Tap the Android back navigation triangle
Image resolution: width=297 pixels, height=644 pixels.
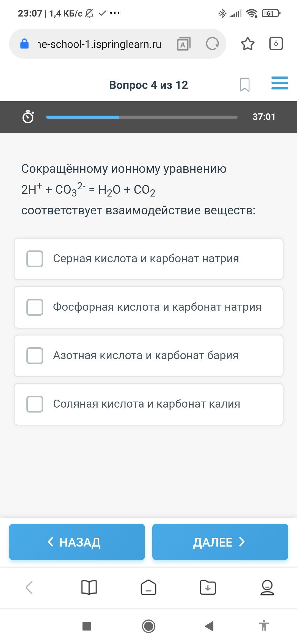[x=209, y=626]
